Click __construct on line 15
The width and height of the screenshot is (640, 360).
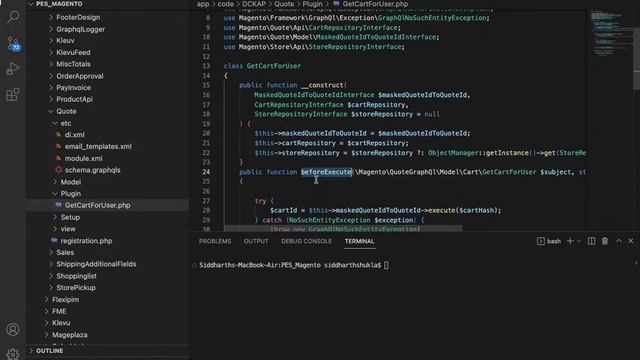tap(322, 85)
